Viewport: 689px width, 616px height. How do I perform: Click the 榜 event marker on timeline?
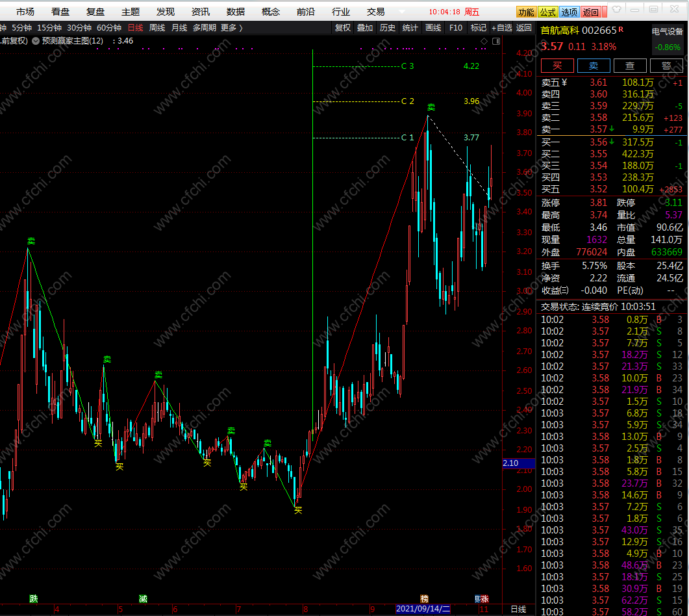coord(424,598)
